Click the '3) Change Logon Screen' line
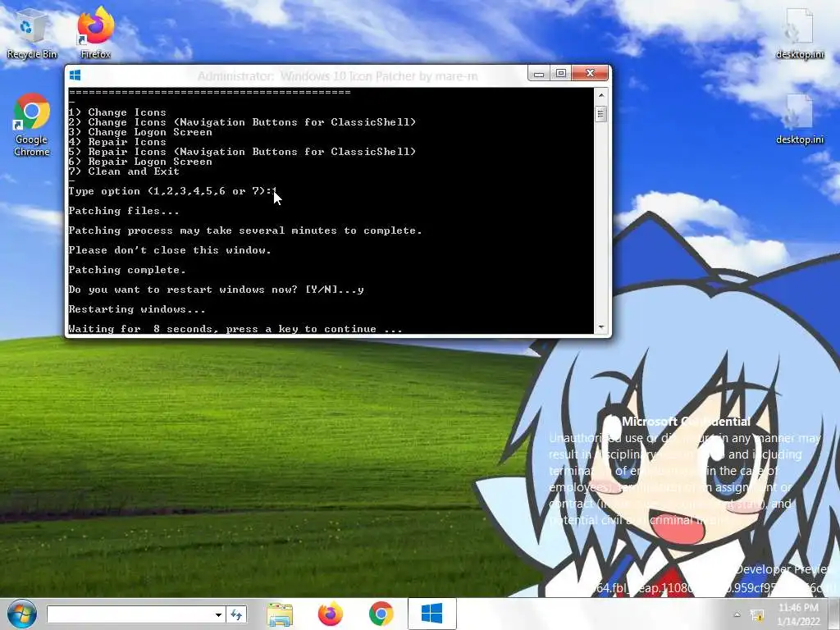The height and width of the screenshot is (630, 840). [x=140, y=132]
